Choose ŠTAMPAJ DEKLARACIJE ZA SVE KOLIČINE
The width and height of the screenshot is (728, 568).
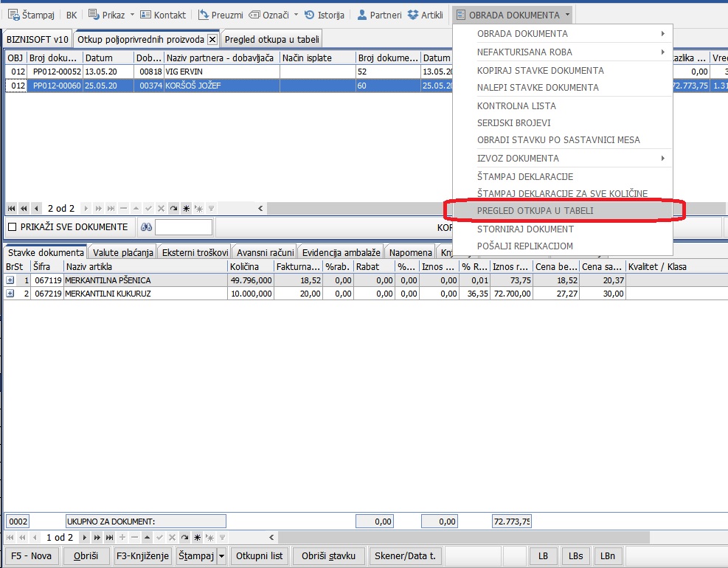pyautogui.click(x=563, y=194)
